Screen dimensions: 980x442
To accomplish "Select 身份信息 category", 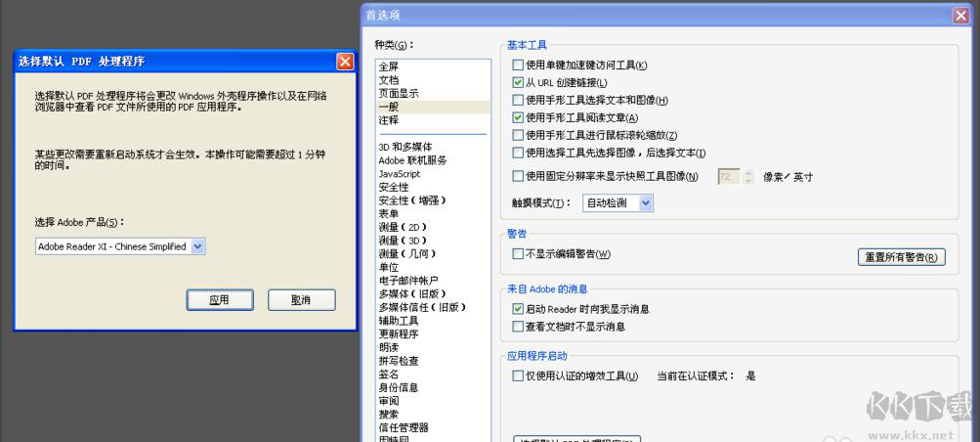I will click(399, 387).
